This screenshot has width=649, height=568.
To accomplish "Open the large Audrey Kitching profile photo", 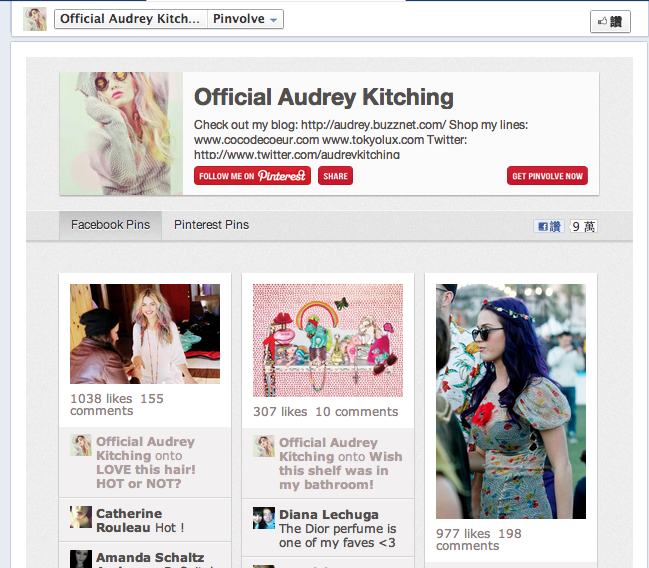I will [121, 133].
